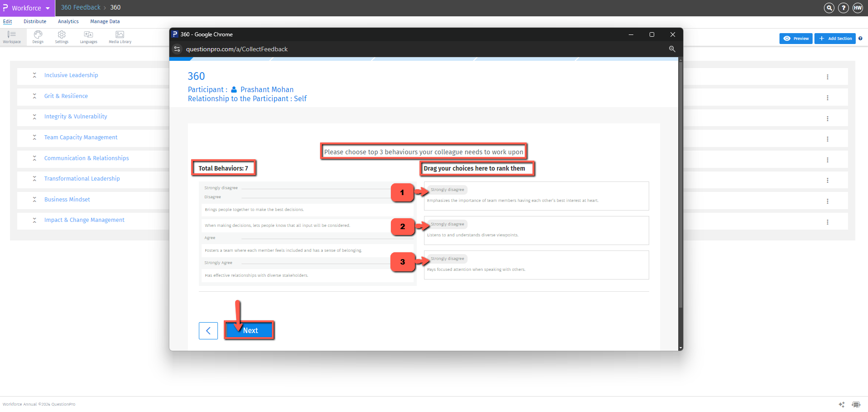868x412 pixels.
Task: Open three-dot menu for Transformational Leadership row
Action: [828, 181]
